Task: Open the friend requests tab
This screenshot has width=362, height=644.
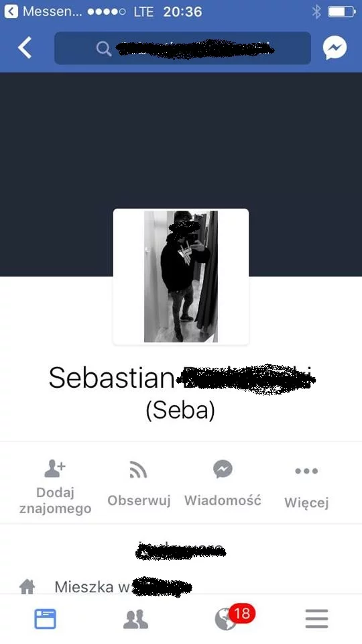Action: point(136,619)
